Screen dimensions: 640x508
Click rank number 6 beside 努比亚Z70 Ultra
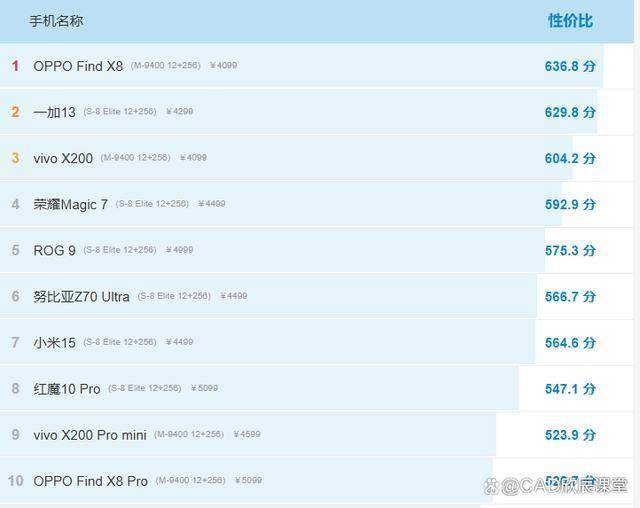(15, 296)
